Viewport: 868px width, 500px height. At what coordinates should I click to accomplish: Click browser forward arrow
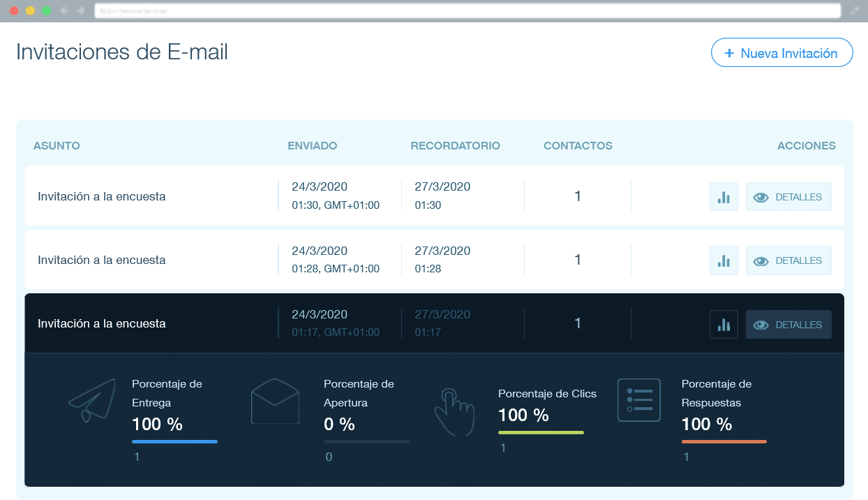point(80,11)
